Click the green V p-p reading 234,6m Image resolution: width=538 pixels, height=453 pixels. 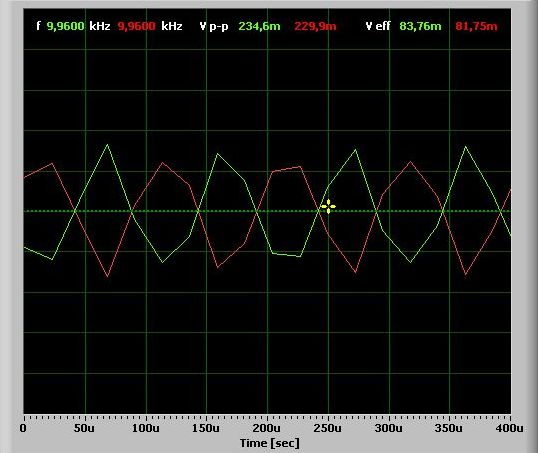259,26
